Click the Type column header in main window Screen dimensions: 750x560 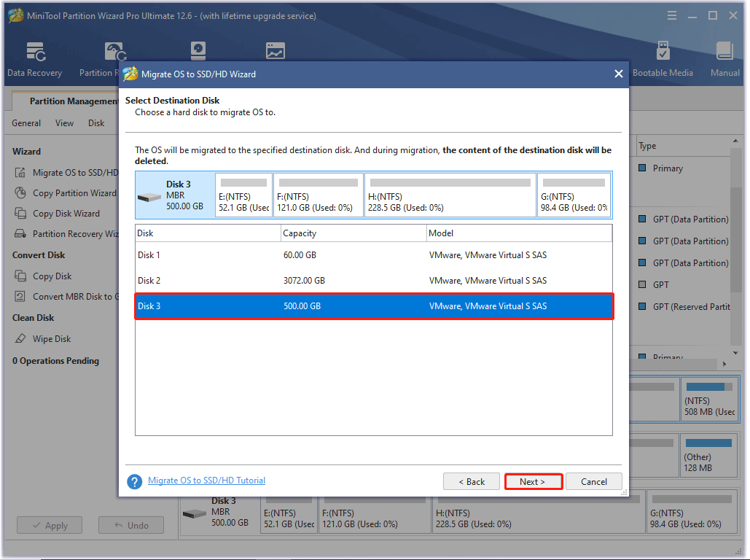684,146
